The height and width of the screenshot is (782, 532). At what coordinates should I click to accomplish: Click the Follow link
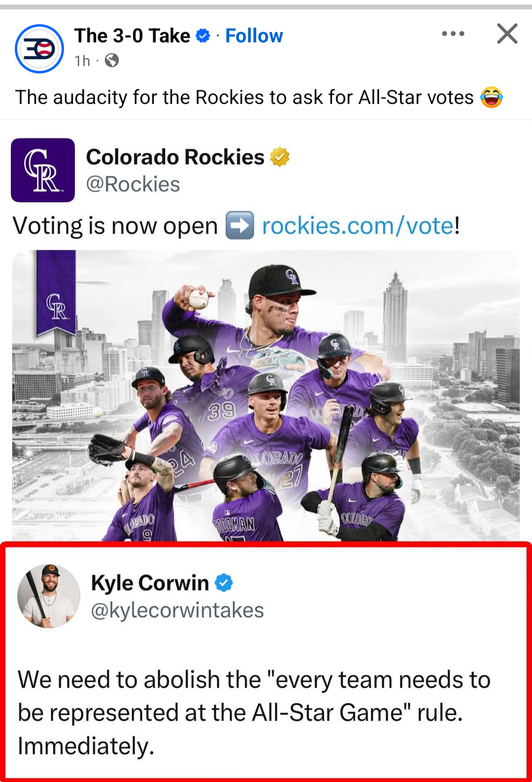tap(254, 36)
